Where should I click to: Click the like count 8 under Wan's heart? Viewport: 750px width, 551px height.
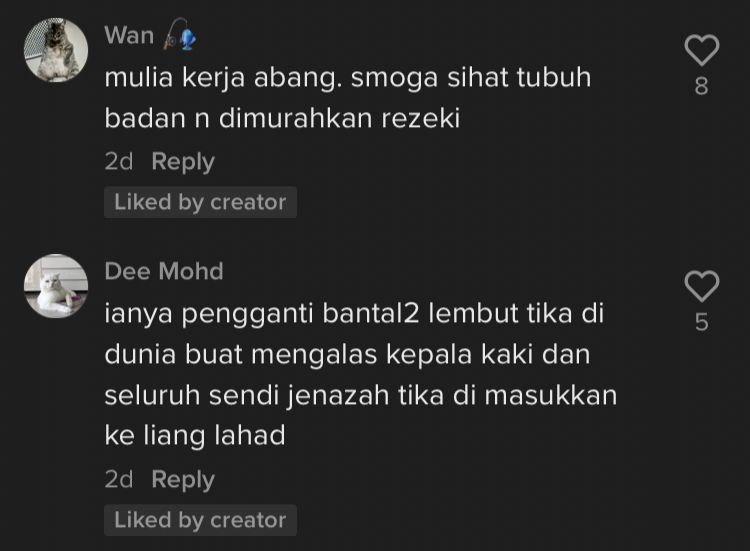pos(701,87)
